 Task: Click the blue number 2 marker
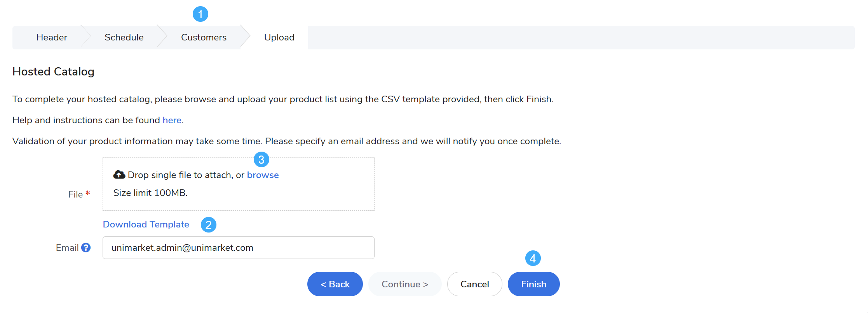[209, 225]
